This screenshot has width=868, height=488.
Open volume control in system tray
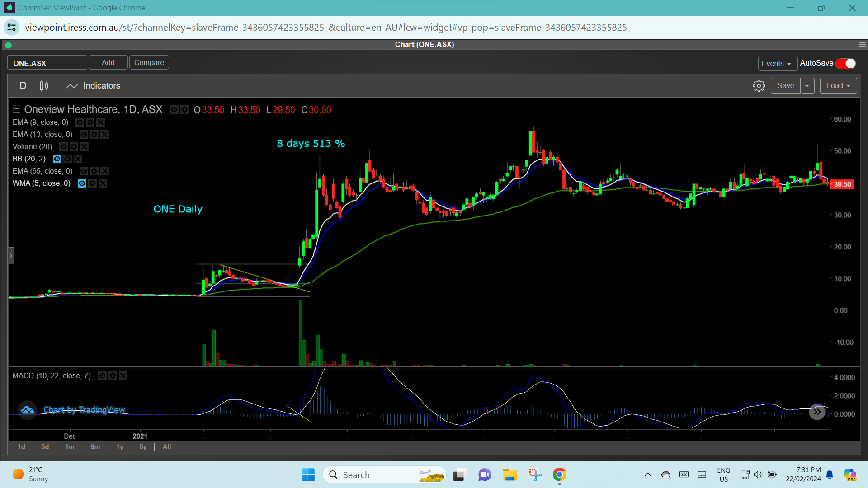click(758, 474)
